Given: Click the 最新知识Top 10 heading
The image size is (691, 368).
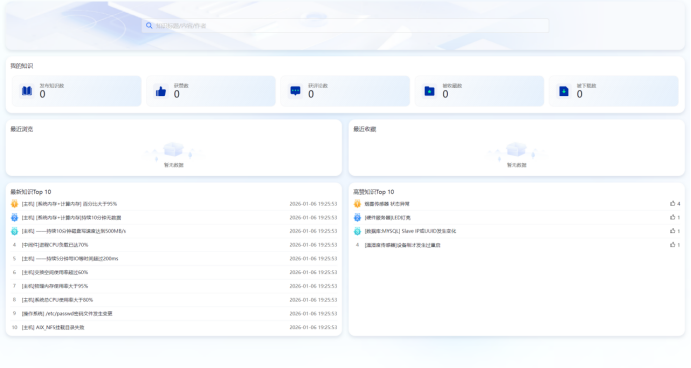Looking at the screenshot, I should (x=31, y=192).
